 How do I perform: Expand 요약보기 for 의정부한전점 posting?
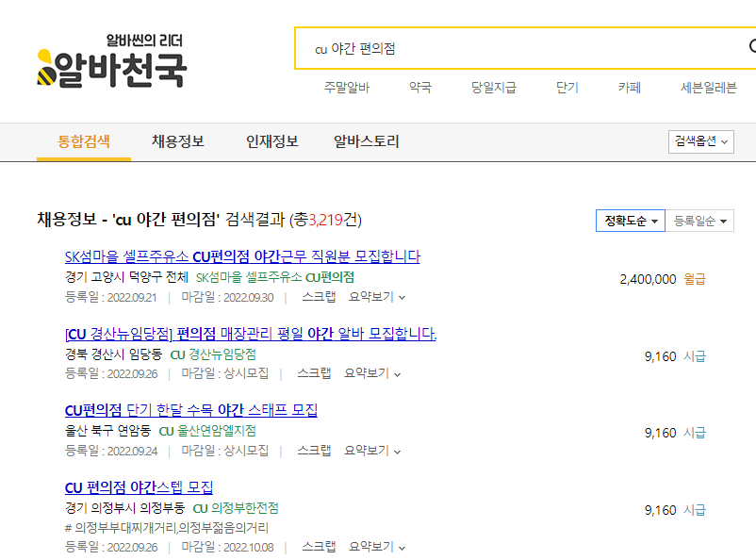377,547
